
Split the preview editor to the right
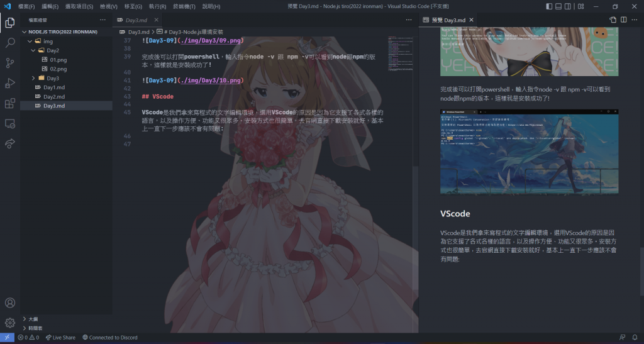pyautogui.click(x=623, y=19)
